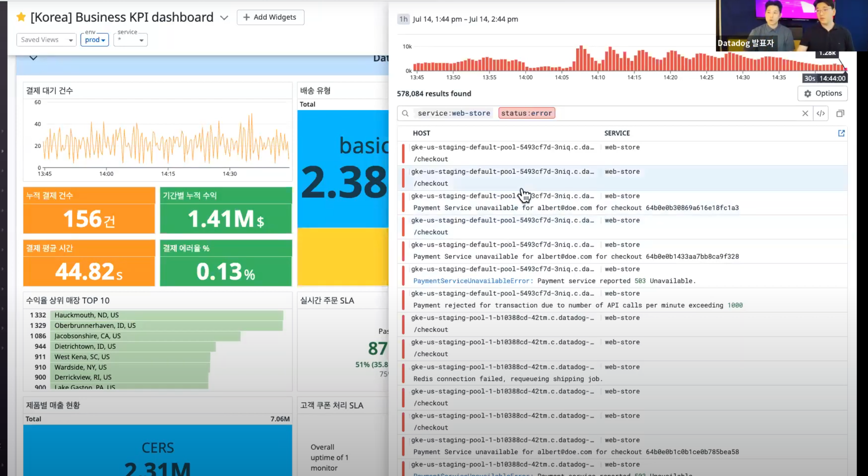Screen dimensions: 868x476
Task: Open Saved Views dropdown
Action: pyautogui.click(x=46, y=40)
